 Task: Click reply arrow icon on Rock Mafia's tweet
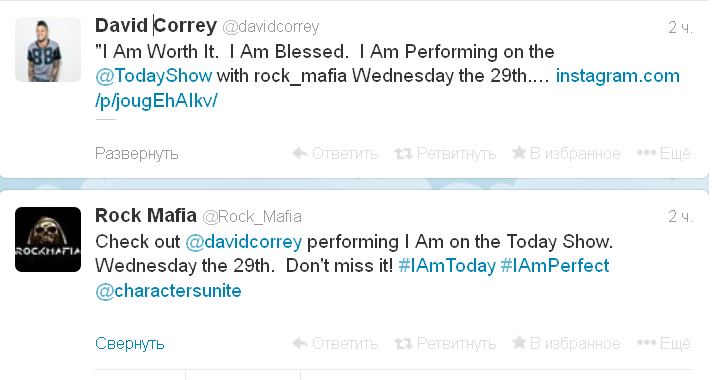pos(300,343)
